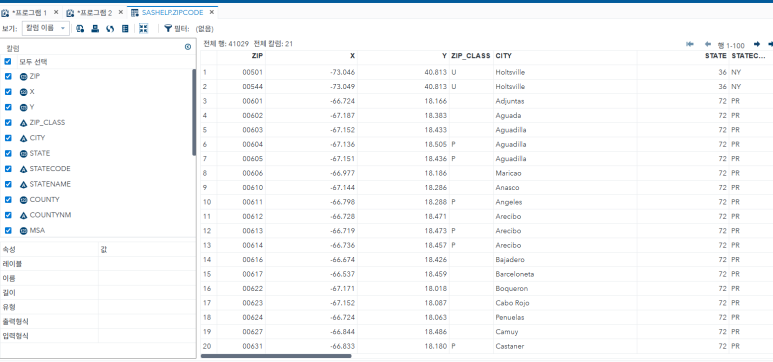
Task: Click the 출력형식 property row
Action: (98, 321)
